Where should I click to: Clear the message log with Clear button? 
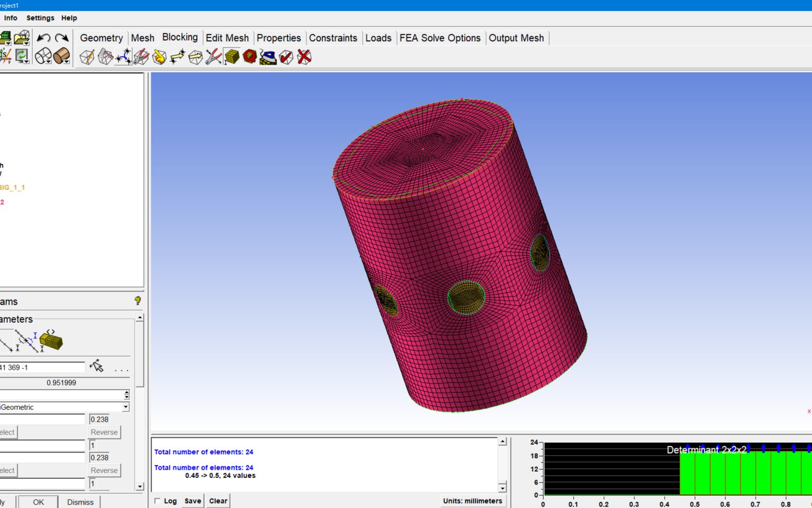[x=218, y=501]
